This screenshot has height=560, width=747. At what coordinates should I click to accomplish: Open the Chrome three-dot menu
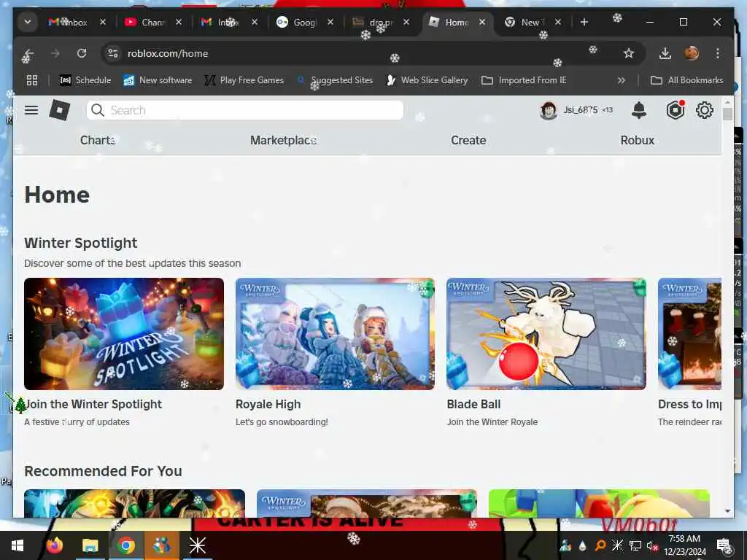[718, 53]
